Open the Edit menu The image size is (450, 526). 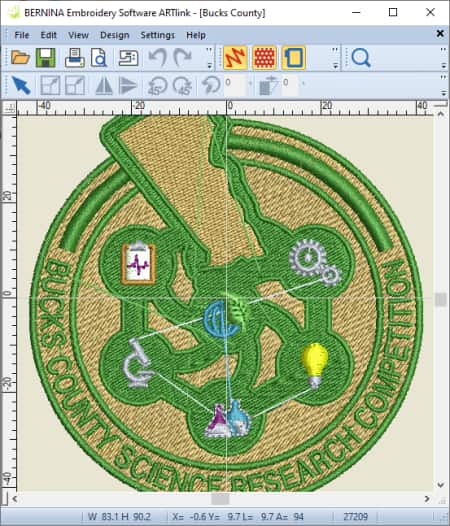pyautogui.click(x=48, y=35)
